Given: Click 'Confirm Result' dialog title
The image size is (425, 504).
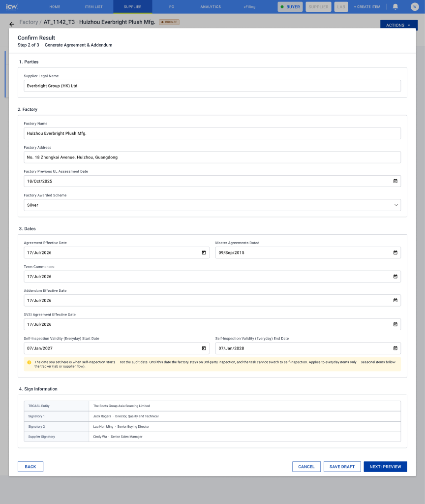Looking at the screenshot, I should (x=36, y=38).
